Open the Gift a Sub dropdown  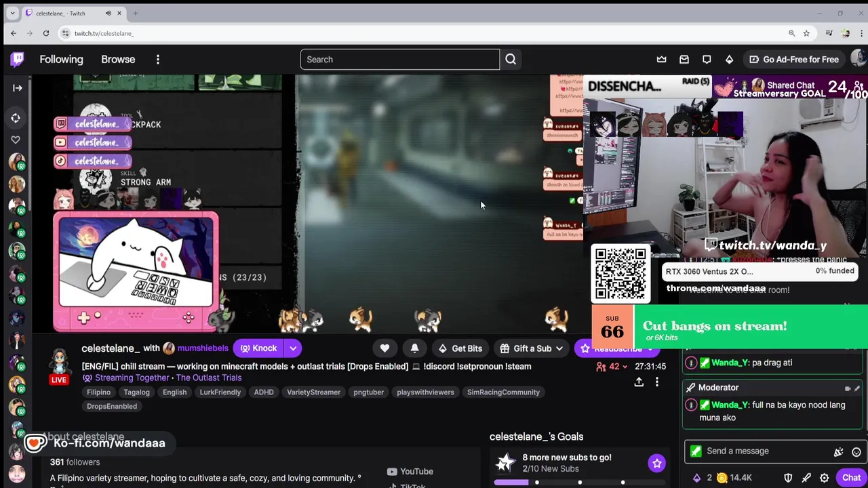(532, 348)
